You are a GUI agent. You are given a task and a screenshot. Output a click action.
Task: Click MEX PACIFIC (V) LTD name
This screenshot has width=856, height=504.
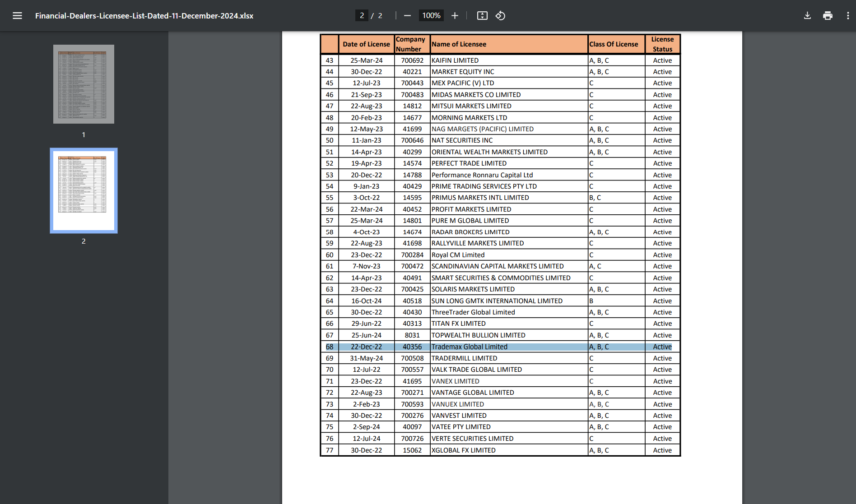point(463,83)
